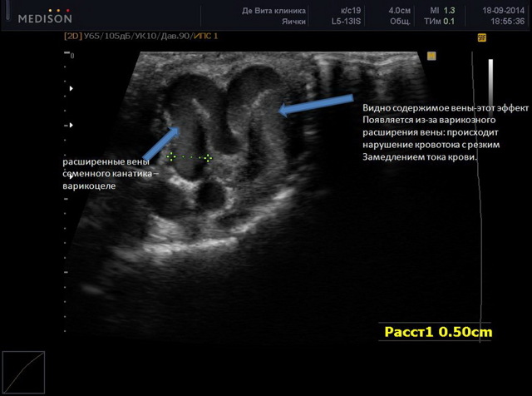Select the left green caliper cross marker

point(170,156)
